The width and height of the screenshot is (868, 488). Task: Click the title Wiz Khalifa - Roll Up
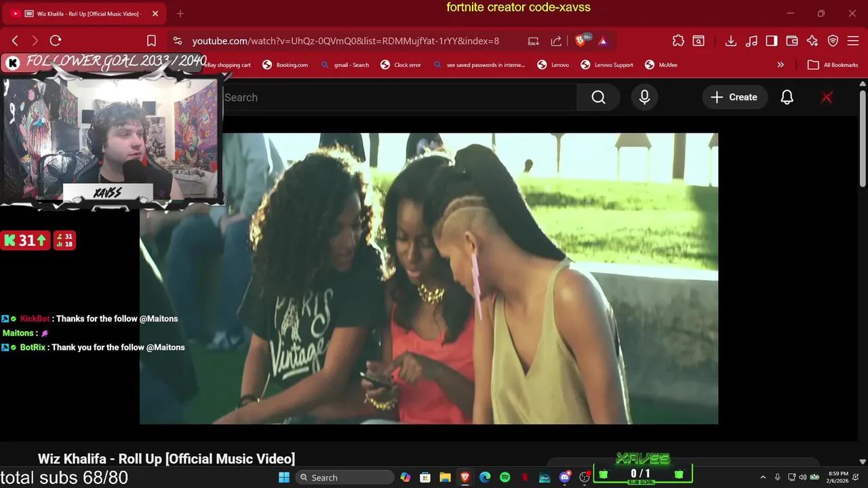pyautogui.click(x=166, y=459)
